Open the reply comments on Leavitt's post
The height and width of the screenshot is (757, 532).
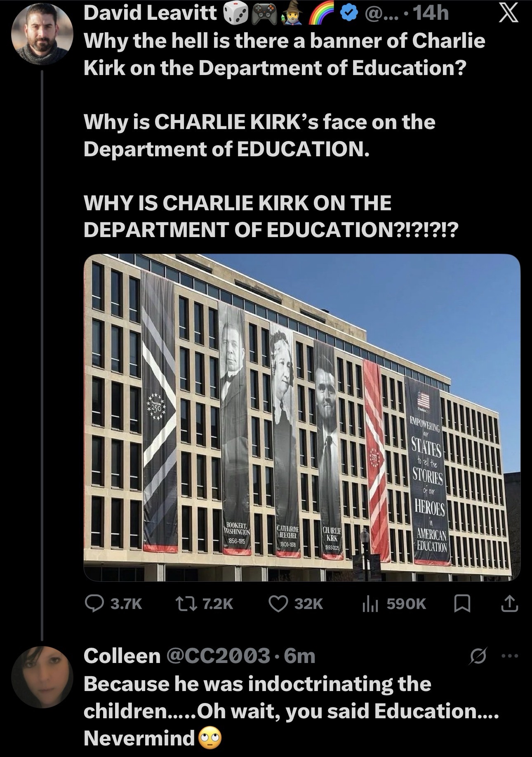pyautogui.click(x=113, y=604)
